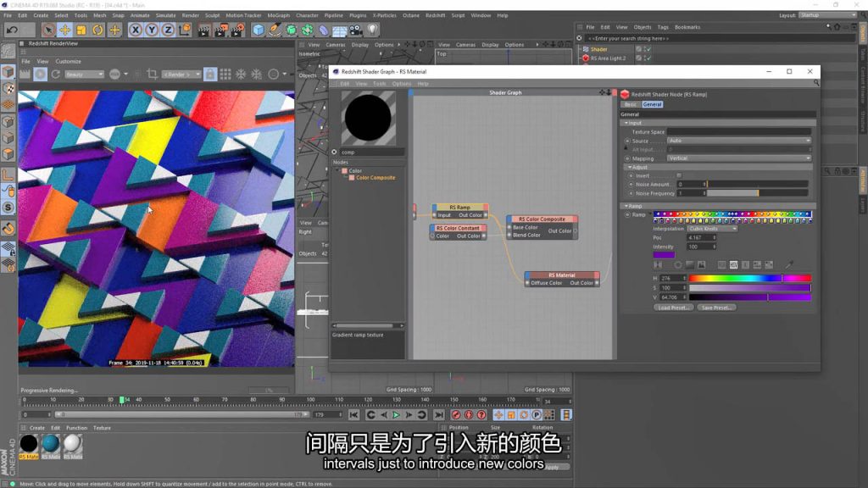Open the Source dropdown set to Auto
This screenshot has width=868, height=488.
(x=739, y=141)
